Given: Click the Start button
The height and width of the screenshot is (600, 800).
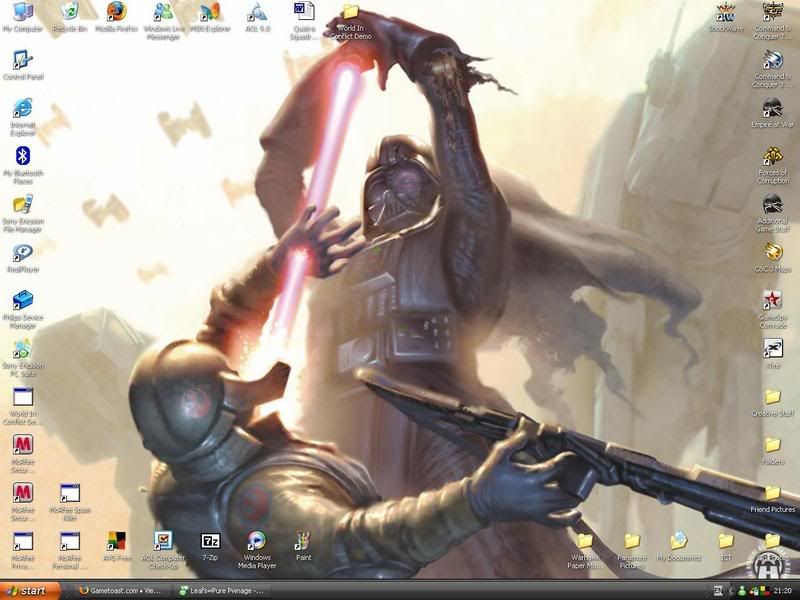Looking at the screenshot, I should [30, 590].
